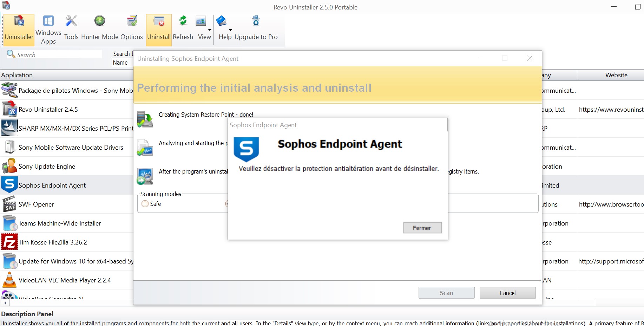Select the SHARP MX printer driver icon
Viewport: 644px width, 326px height.
click(x=9, y=128)
